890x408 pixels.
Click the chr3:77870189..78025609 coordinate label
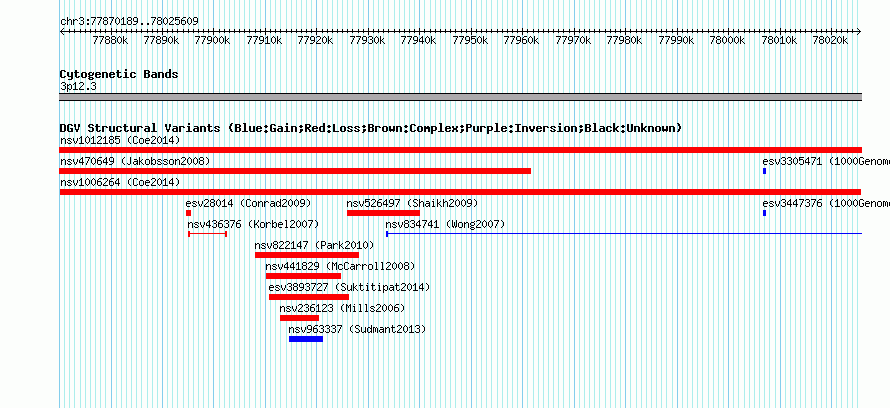click(x=129, y=22)
